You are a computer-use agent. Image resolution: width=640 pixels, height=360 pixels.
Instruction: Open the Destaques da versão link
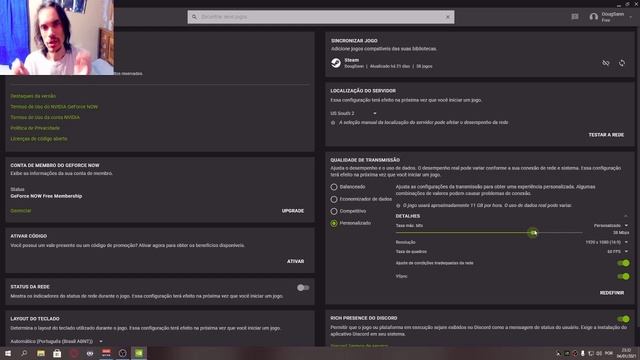click(33, 96)
